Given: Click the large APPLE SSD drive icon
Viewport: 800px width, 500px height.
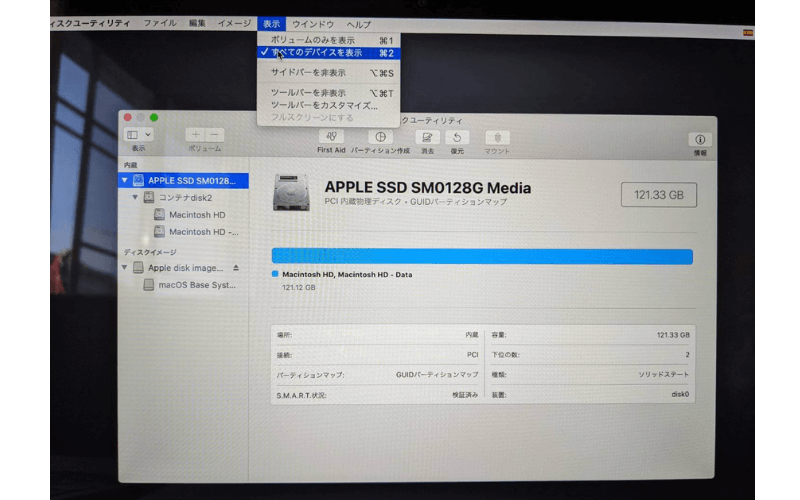Looking at the screenshot, I should 291,193.
